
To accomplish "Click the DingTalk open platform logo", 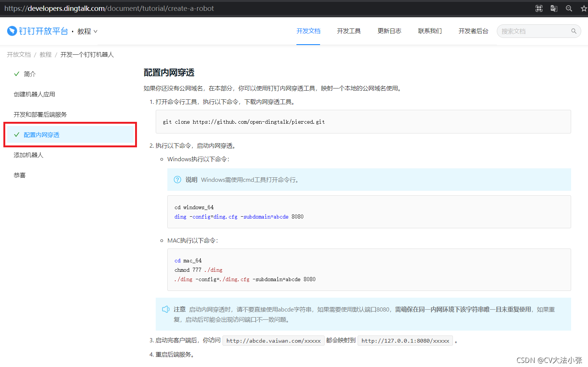I will 38,31.
